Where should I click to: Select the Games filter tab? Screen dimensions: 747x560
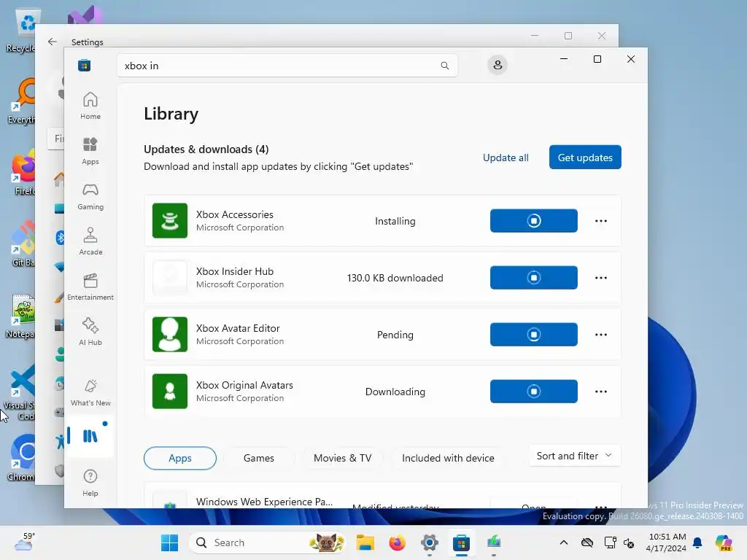[259, 458]
